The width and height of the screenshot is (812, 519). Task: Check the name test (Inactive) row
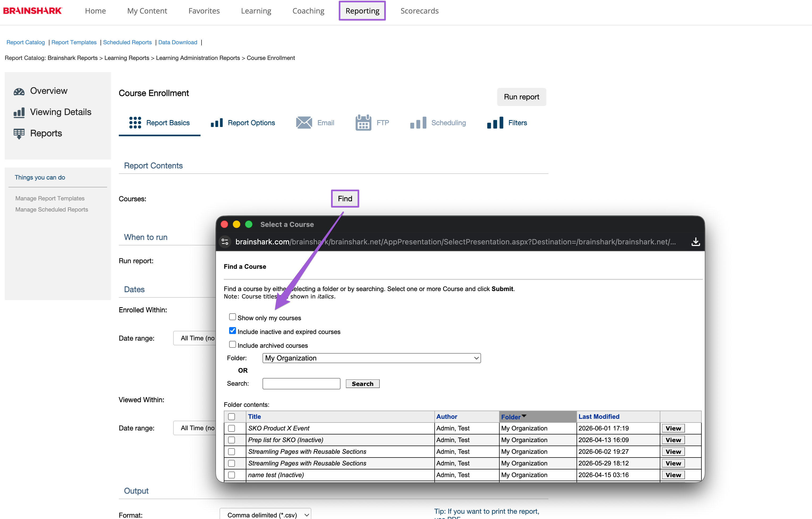[x=231, y=475]
